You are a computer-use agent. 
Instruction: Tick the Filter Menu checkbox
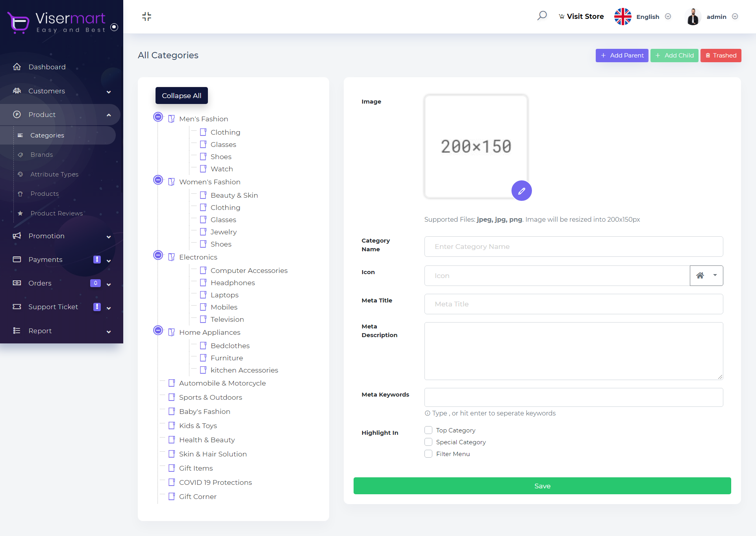coord(428,454)
